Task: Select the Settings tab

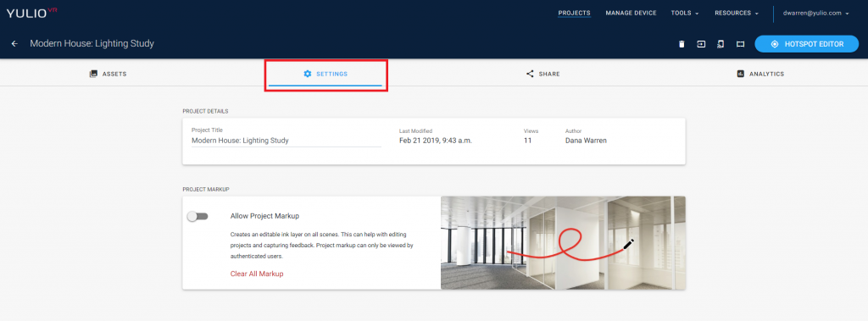Action: tap(325, 74)
